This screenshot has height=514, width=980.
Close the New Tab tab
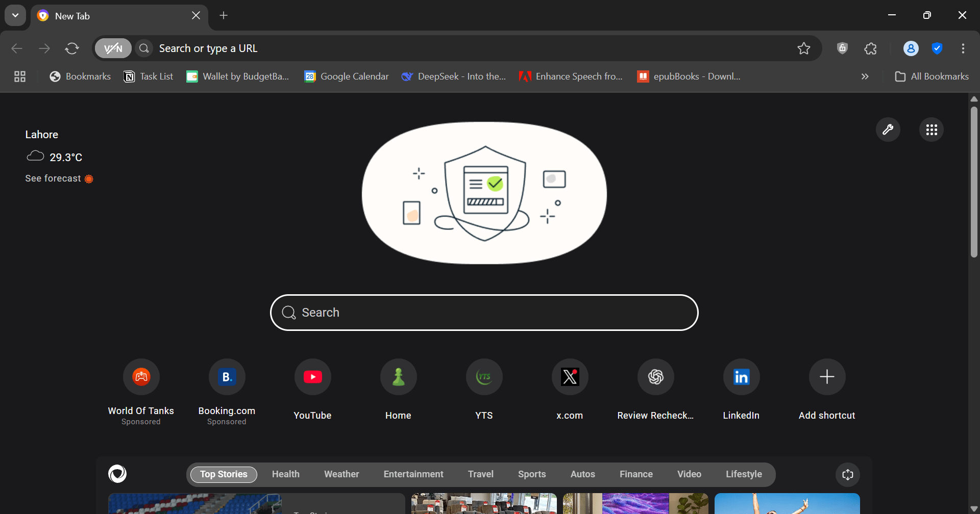tap(196, 15)
